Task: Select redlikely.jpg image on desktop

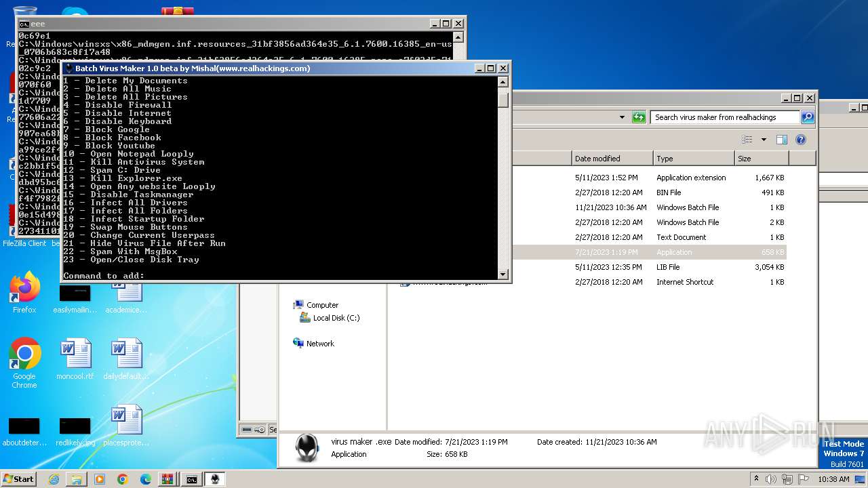Action: (x=75, y=430)
